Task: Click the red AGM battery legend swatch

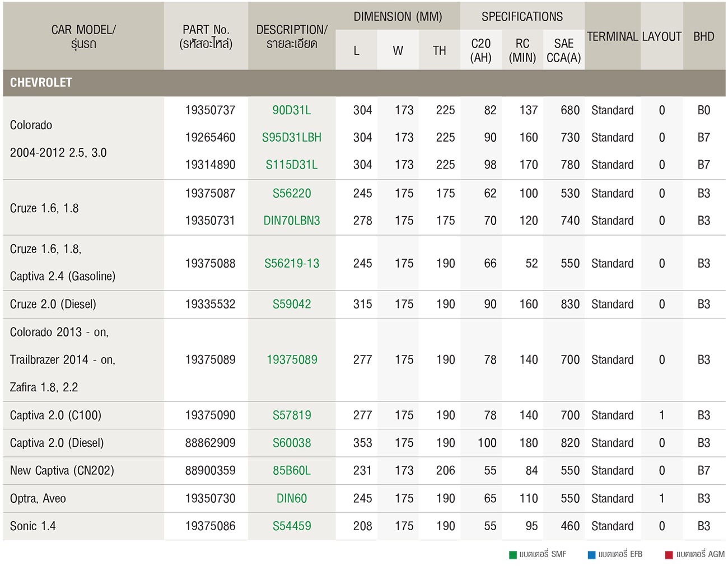Action: 669,555
